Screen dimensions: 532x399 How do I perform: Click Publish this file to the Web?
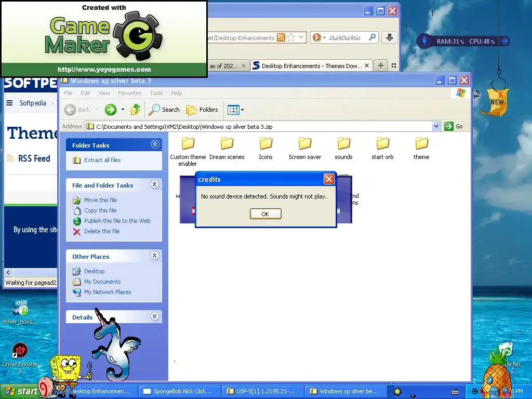click(117, 221)
